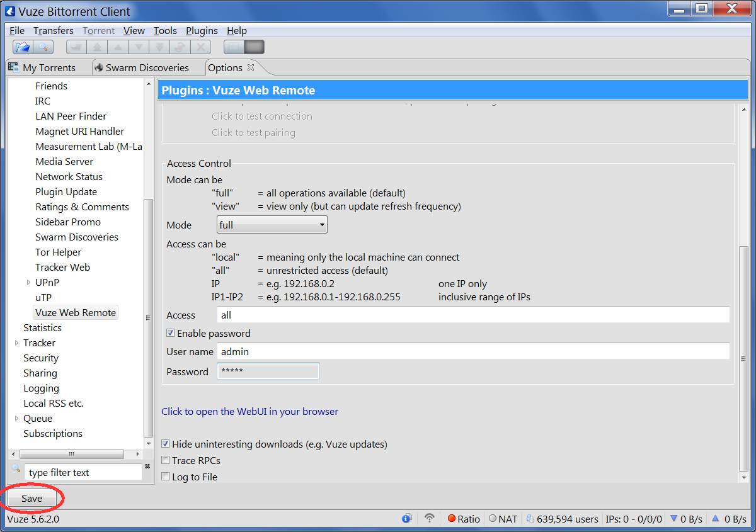Click in the Password field

tap(268, 371)
